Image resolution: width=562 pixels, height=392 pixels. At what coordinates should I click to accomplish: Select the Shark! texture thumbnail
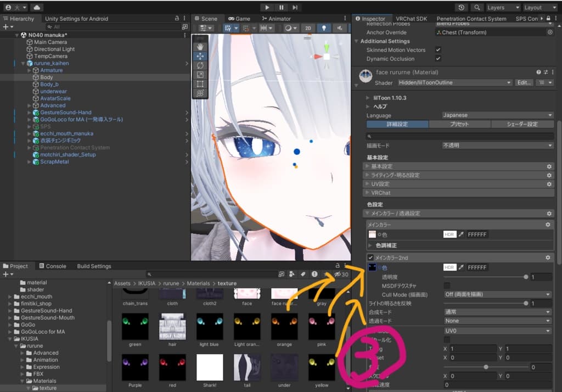pyautogui.click(x=210, y=367)
